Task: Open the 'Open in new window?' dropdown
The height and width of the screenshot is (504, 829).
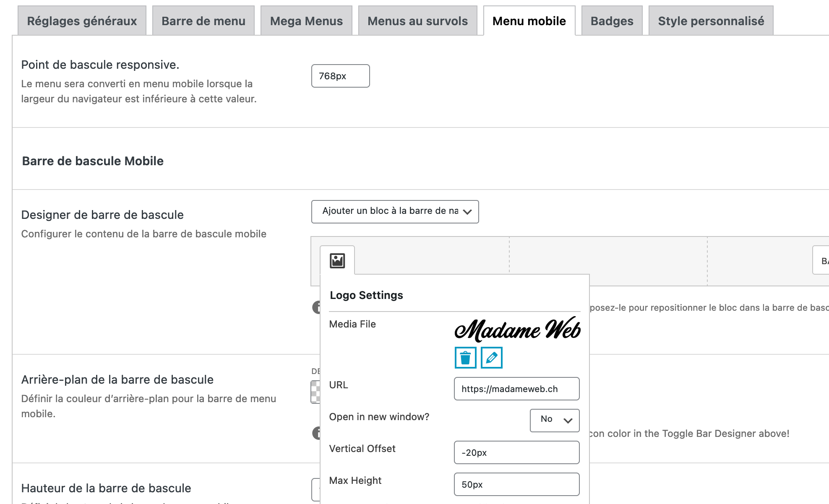Action: (554, 420)
